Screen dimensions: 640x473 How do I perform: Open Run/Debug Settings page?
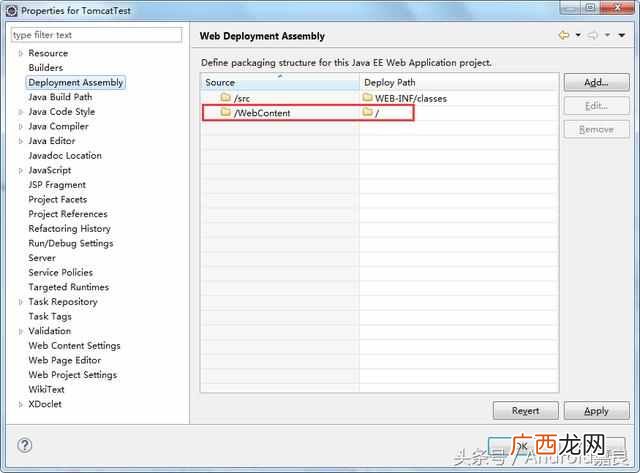point(71,243)
